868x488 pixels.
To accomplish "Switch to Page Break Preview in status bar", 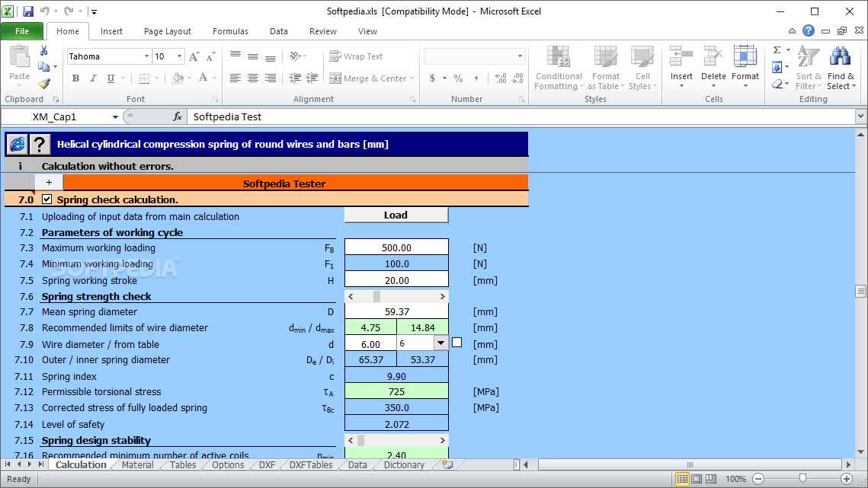I will (711, 479).
